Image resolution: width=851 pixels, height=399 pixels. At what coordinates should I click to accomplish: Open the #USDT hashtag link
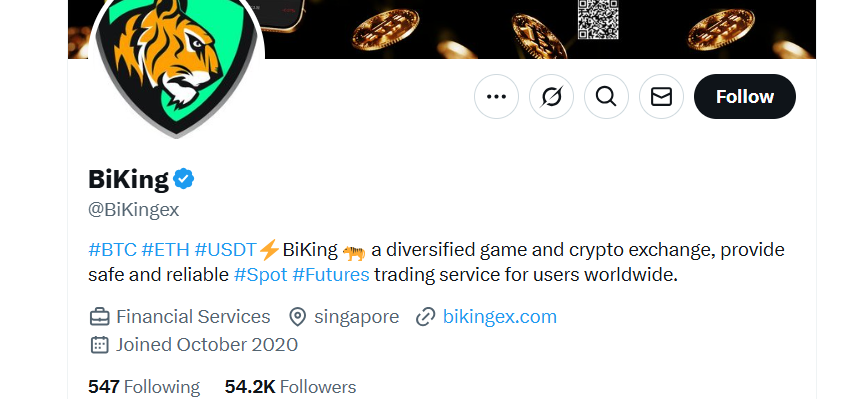225,250
